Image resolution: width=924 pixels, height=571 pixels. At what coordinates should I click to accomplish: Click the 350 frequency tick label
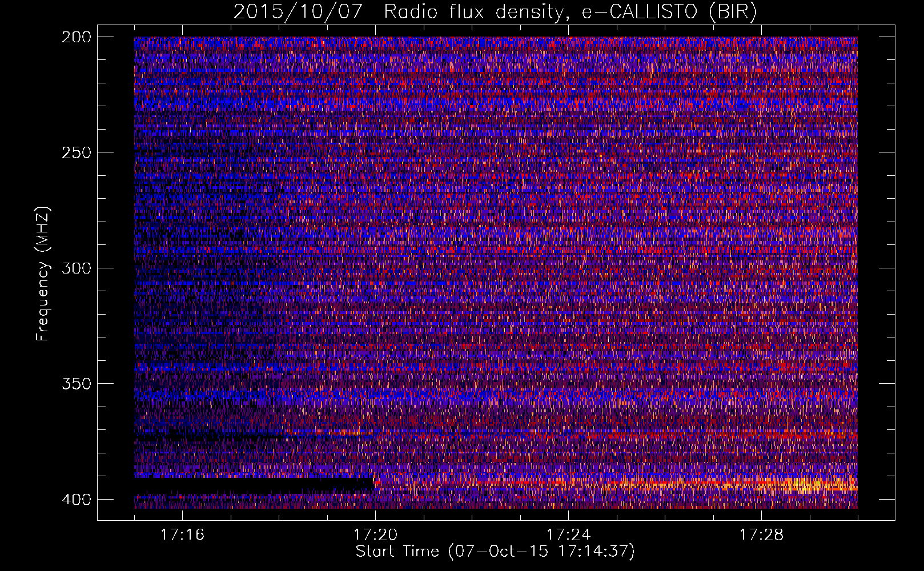(x=76, y=383)
